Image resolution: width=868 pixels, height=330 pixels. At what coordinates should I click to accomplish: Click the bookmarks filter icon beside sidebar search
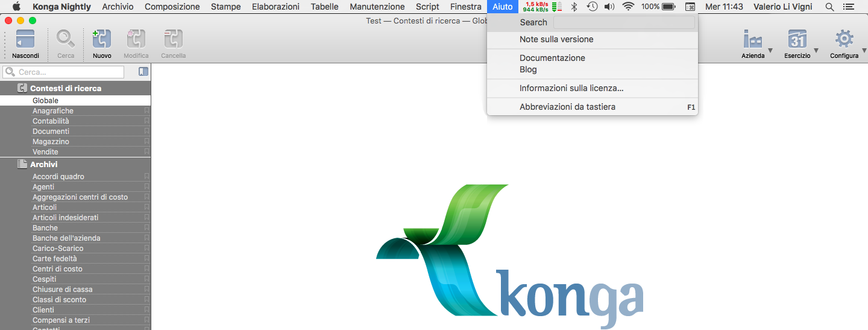tap(143, 72)
